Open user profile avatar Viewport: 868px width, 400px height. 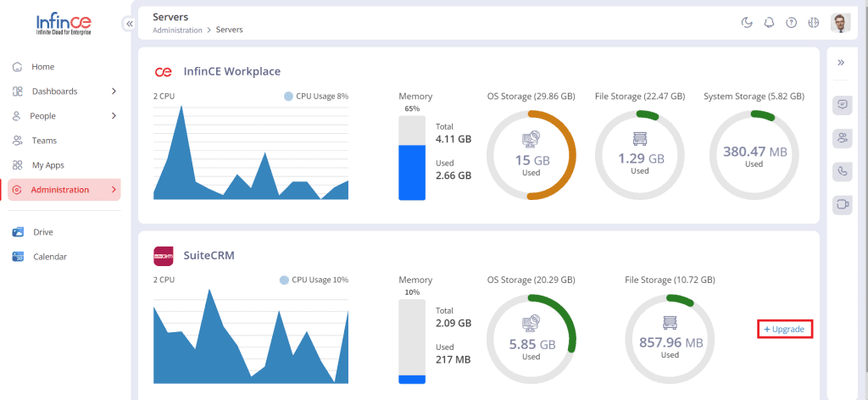click(840, 23)
